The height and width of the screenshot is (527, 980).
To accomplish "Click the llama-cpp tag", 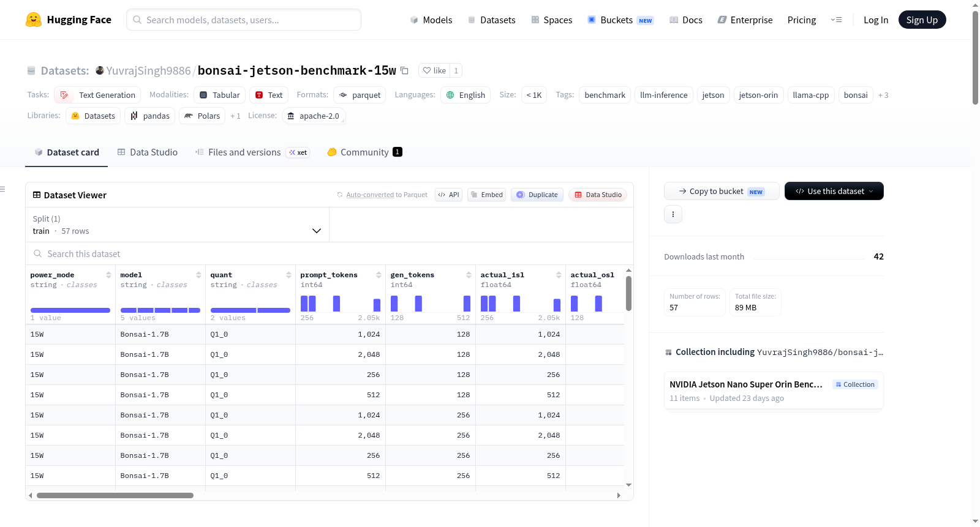I will pyautogui.click(x=810, y=95).
